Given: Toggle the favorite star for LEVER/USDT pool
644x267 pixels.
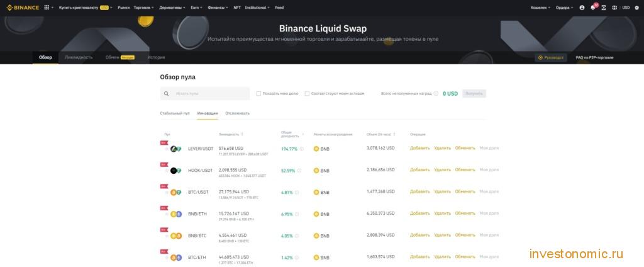Looking at the screenshot, I should (167, 149).
